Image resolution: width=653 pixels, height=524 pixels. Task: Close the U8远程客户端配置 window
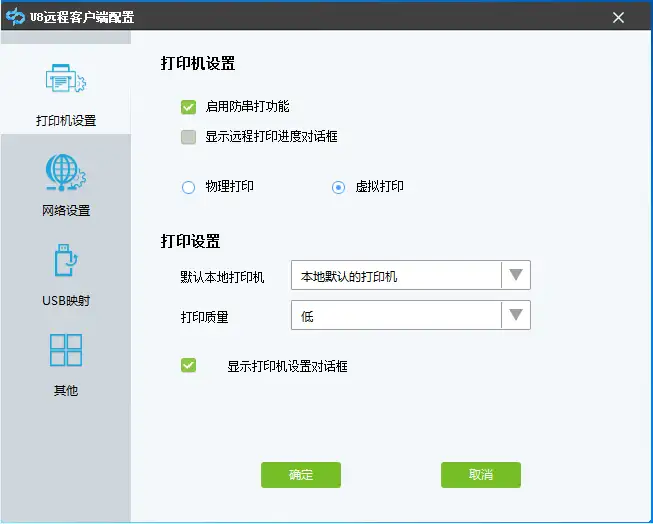618,17
